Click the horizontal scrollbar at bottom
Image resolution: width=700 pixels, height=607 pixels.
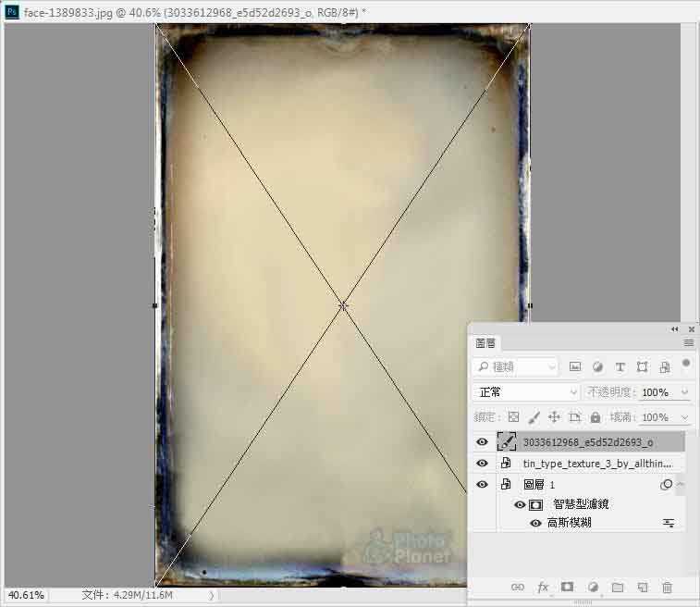pyautogui.click(x=344, y=595)
